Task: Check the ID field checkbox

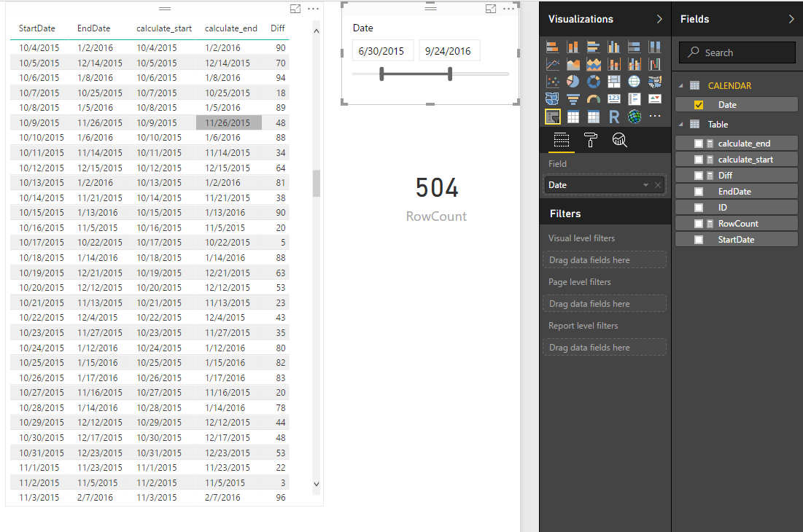Action: coord(699,208)
